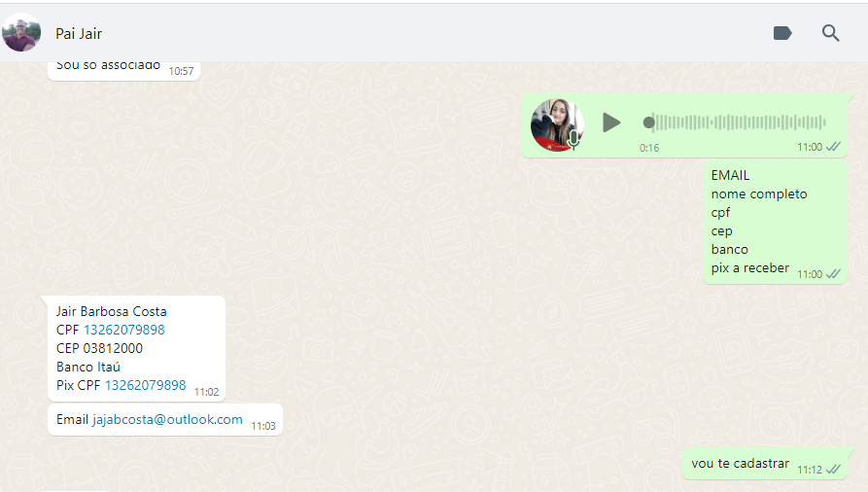Viewport: 868px width, 492px height.
Task: Click the 'Sou só associado' message
Action: pyautogui.click(x=124, y=68)
